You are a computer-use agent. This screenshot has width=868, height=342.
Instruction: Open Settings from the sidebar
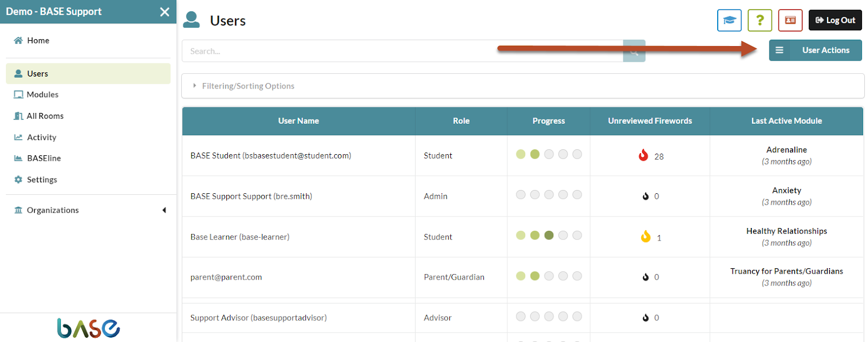click(42, 180)
